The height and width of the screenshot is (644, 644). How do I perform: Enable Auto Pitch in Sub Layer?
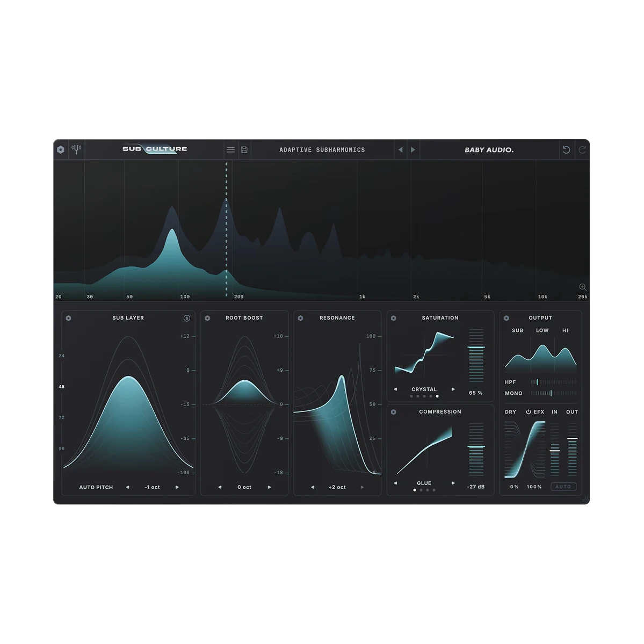96,487
